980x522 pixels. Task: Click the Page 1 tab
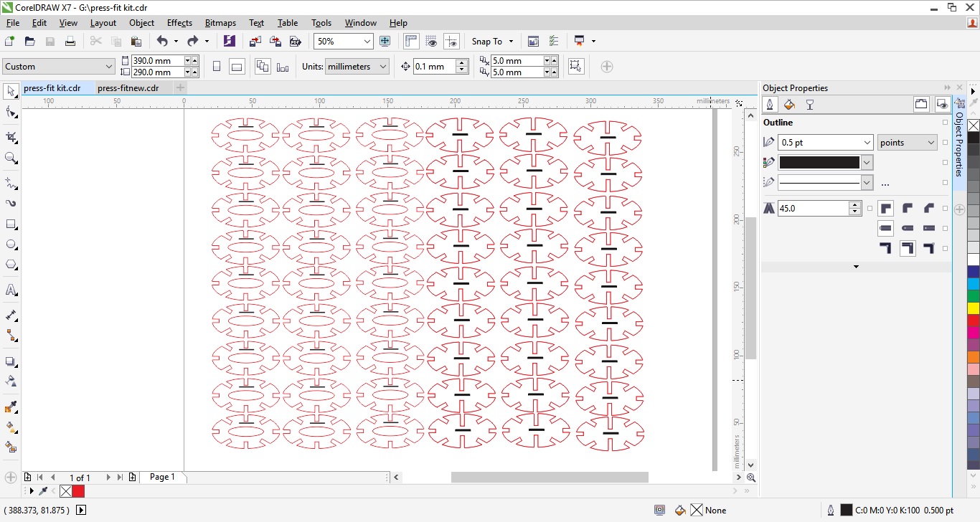(162, 477)
